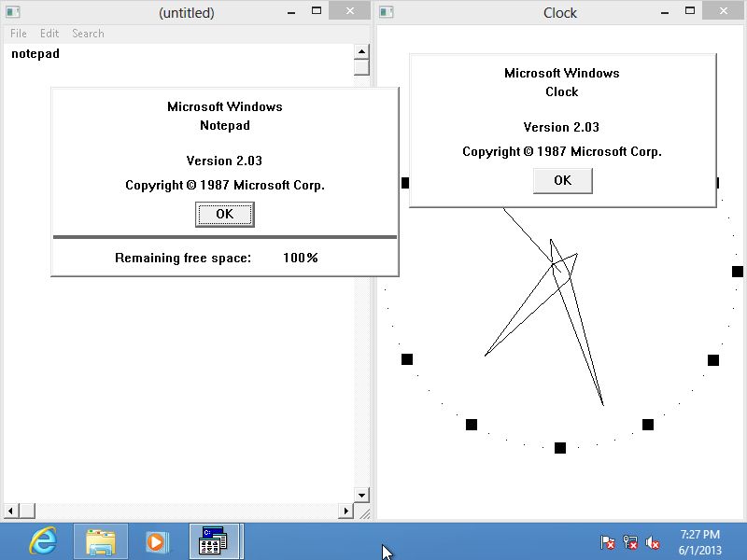Click OK in the Notepad about dialog
The height and width of the screenshot is (560, 747).
225,215
